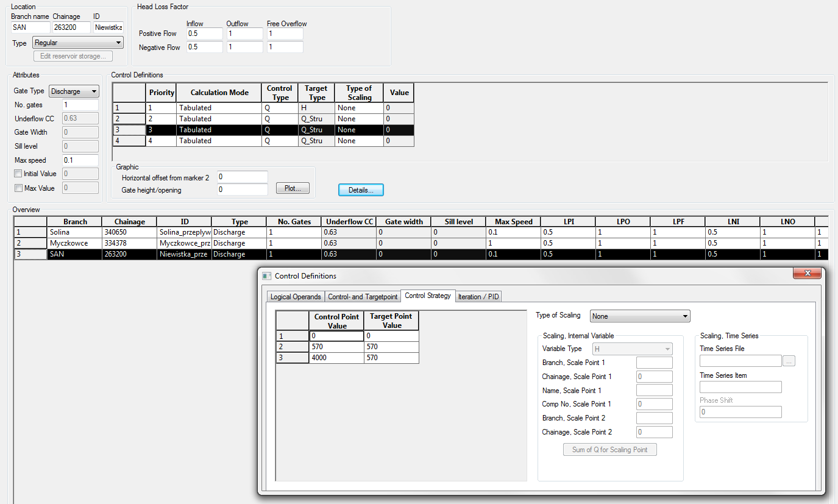
Task: Click the Name, Scale Point 1 field
Action: pos(655,391)
